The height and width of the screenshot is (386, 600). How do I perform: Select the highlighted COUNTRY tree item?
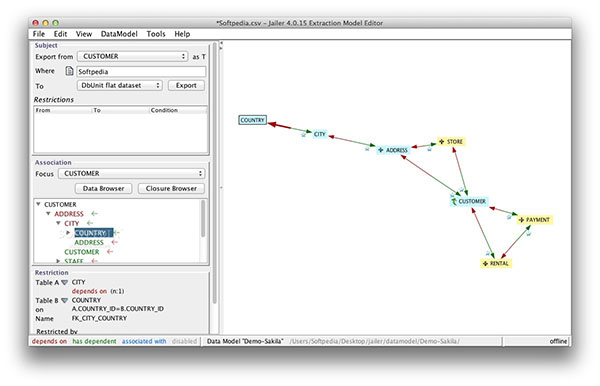[x=94, y=233]
